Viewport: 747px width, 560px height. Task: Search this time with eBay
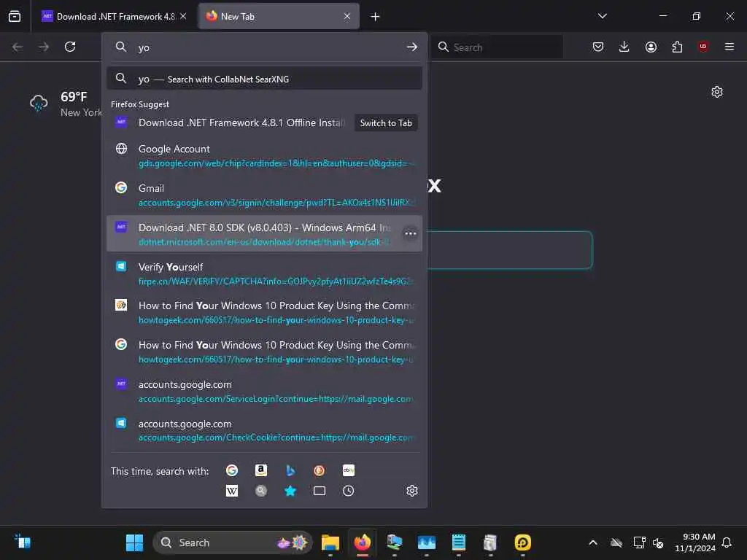click(x=348, y=470)
